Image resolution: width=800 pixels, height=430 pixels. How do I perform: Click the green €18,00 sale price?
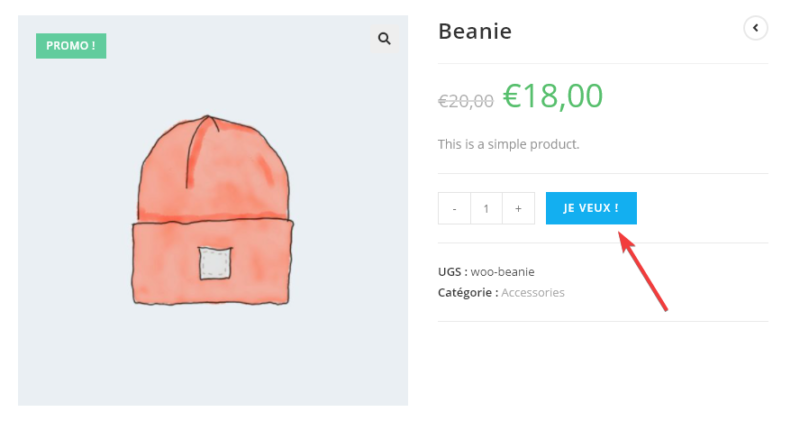coord(553,96)
